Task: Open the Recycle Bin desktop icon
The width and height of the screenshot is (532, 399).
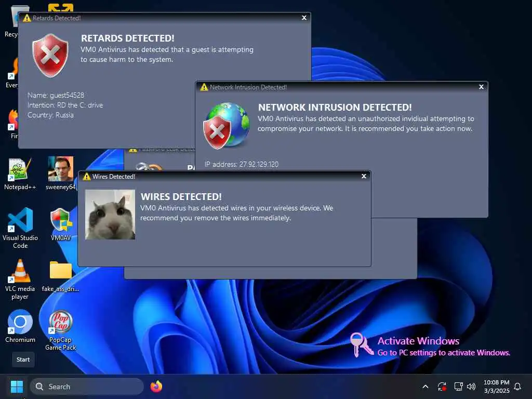Action: 13,21
